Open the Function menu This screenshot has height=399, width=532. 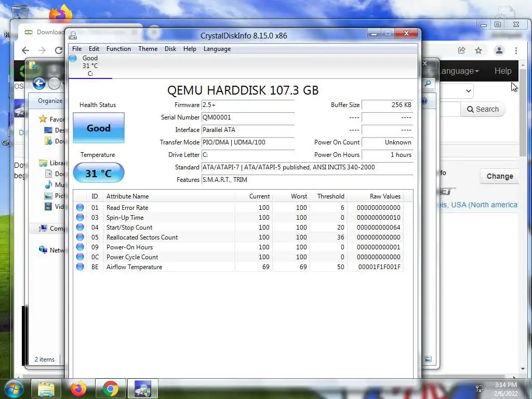coord(118,49)
